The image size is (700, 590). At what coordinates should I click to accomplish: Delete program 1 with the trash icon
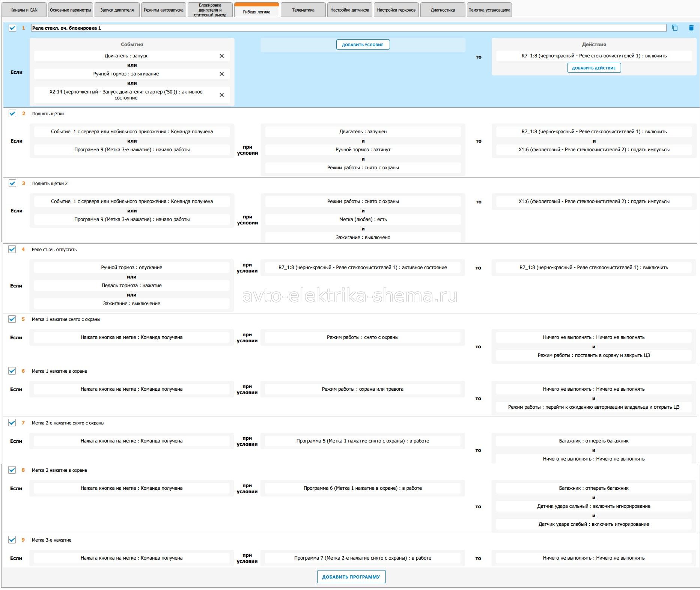691,28
